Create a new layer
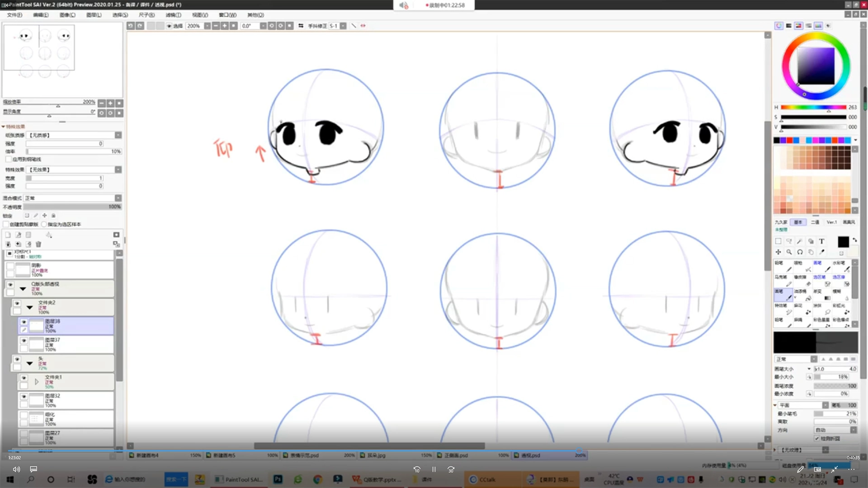Viewport: 868px width, 488px height. click(8, 235)
